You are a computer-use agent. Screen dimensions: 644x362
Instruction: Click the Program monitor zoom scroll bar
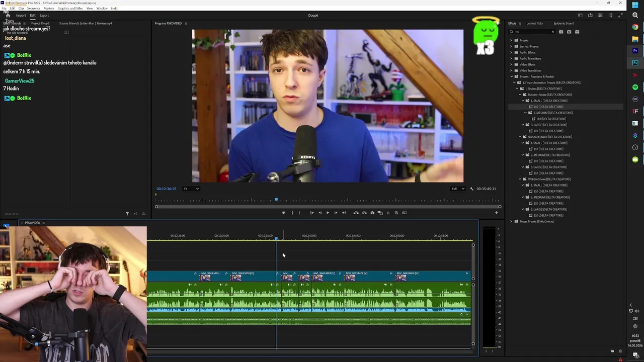point(328,207)
